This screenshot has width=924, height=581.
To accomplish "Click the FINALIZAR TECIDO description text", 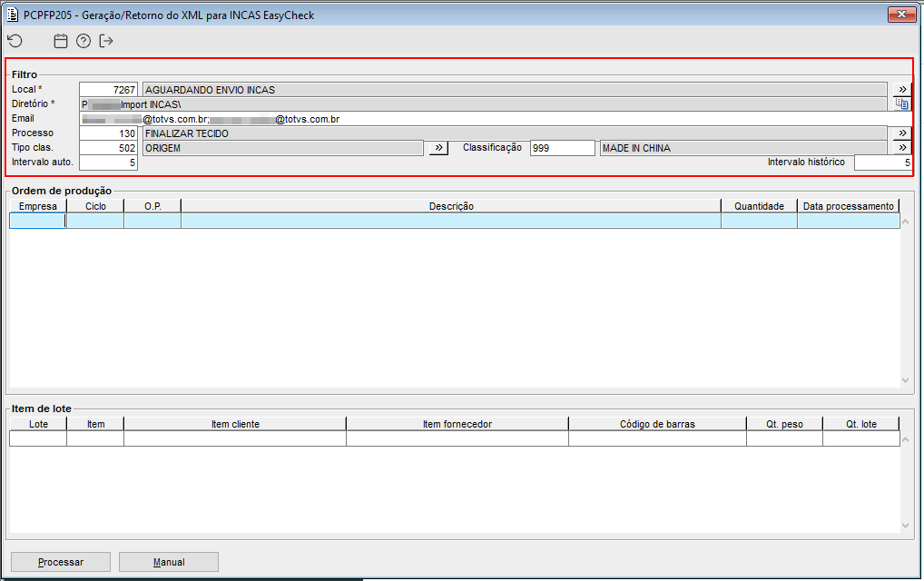I will 187,133.
